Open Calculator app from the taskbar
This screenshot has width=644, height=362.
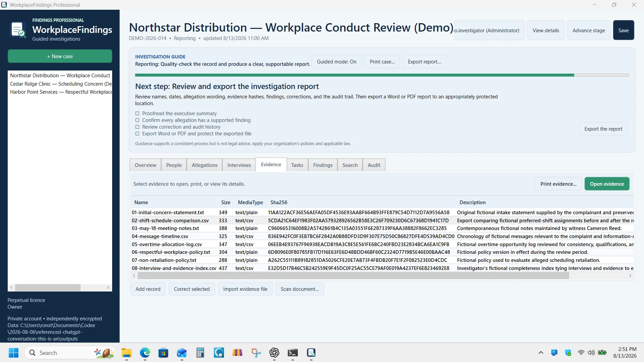tap(200, 353)
